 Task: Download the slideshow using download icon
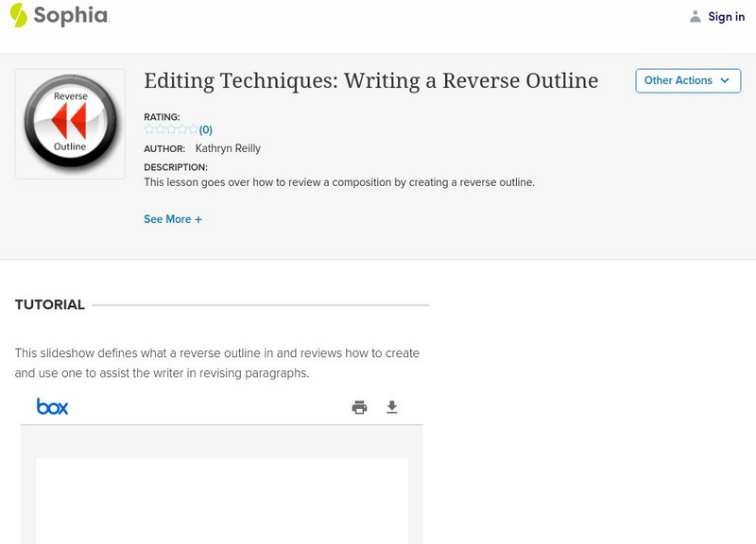pyautogui.click(x=392, y=408)
